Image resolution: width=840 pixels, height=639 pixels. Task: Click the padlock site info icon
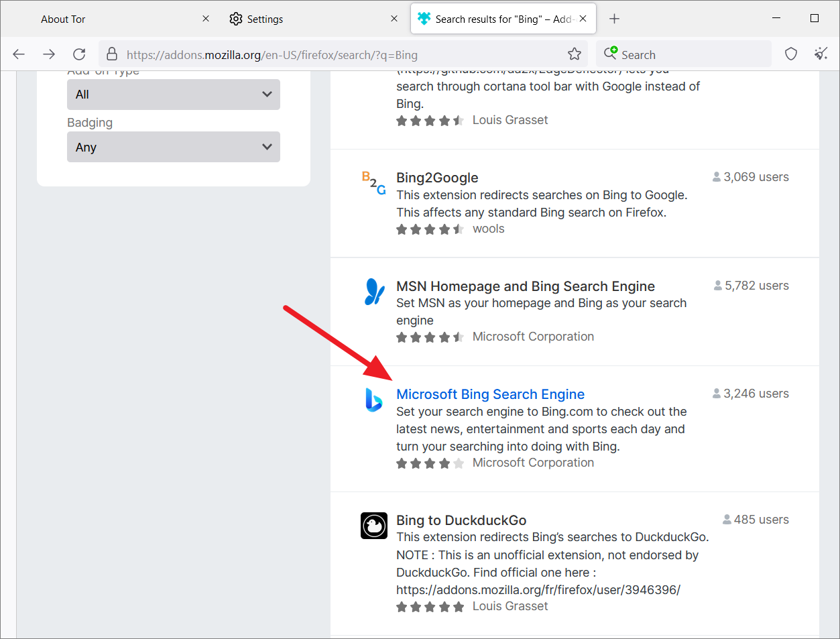[112, 54]
